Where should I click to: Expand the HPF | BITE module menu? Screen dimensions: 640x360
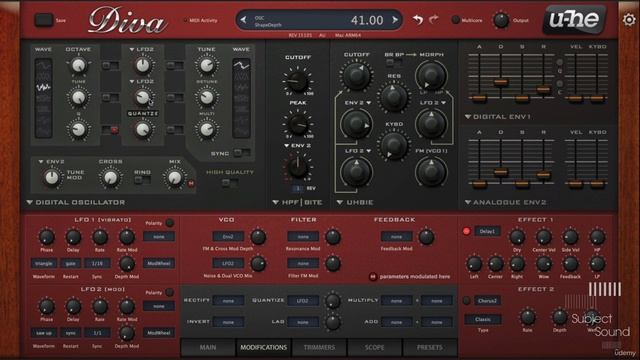tap(297, 202)
